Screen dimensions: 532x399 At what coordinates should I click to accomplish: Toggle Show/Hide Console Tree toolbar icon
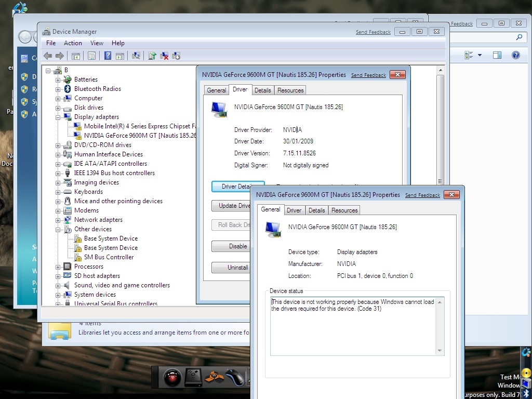pos(76,56)
